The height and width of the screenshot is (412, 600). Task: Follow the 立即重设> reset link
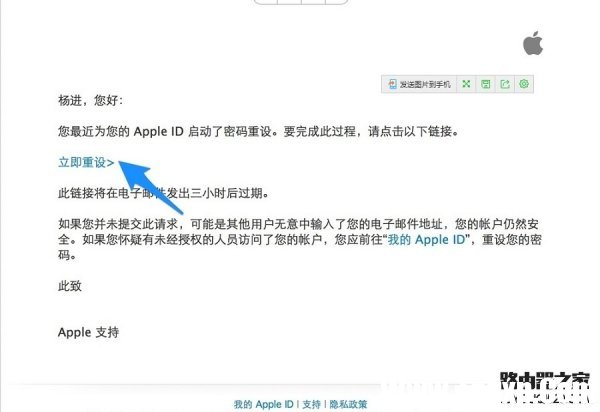point(86,162)
